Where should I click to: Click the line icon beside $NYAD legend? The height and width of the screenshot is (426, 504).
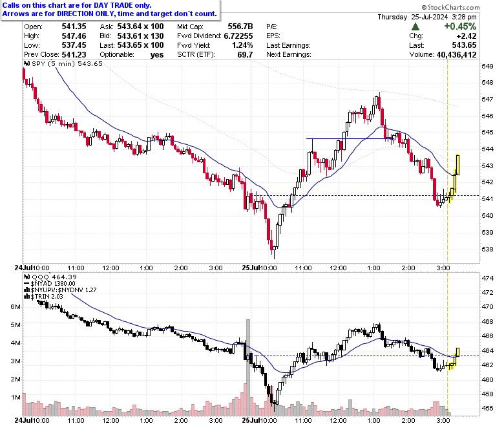[x=26, y=284]
